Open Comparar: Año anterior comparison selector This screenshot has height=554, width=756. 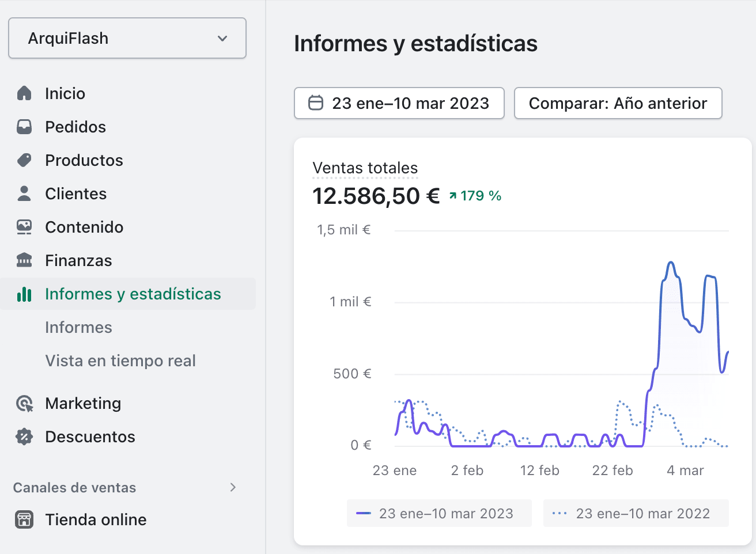(x=618, y=103)
